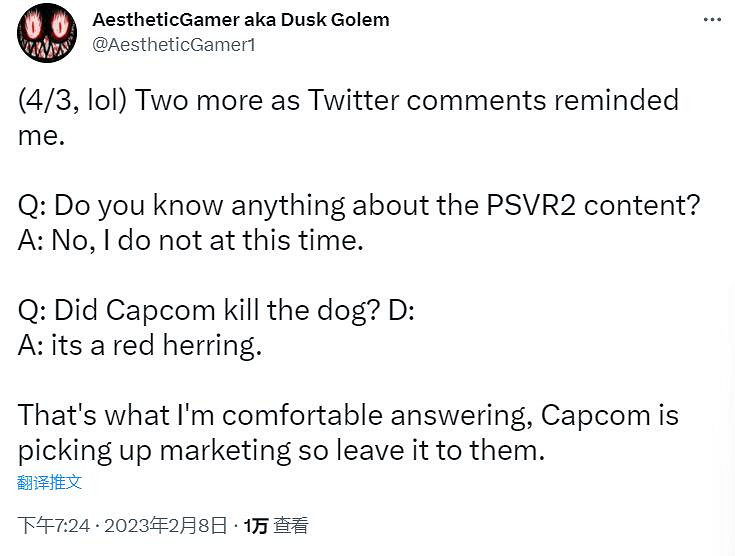This screenshot has height=556, width=735.
Task: Click the 1万 view count number
Action: coord(256,525)
